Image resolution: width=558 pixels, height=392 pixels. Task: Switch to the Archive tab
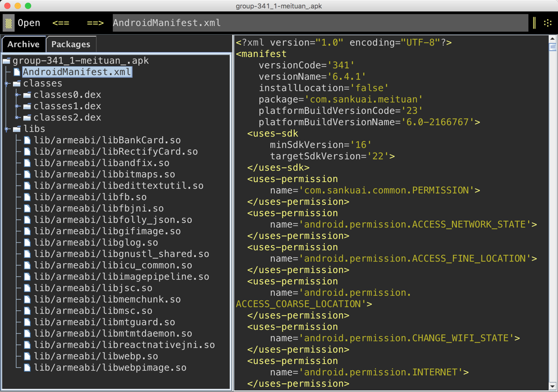(x=23, y=44)
